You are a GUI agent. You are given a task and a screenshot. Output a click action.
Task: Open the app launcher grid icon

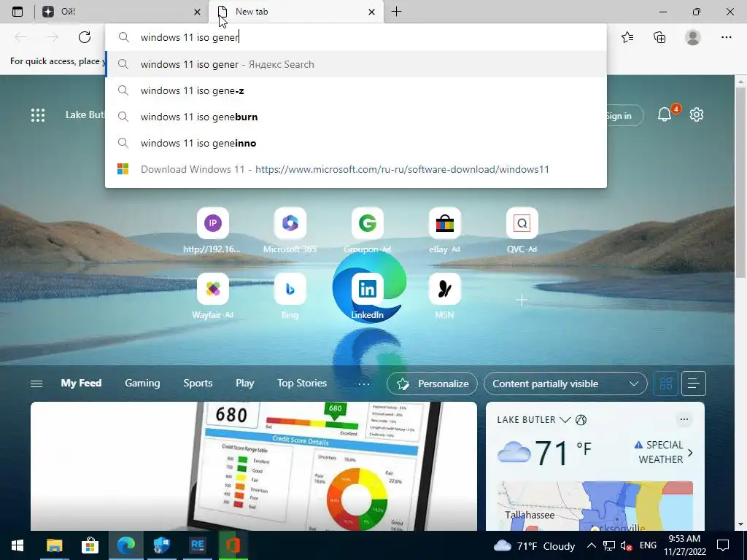point(38,114)
